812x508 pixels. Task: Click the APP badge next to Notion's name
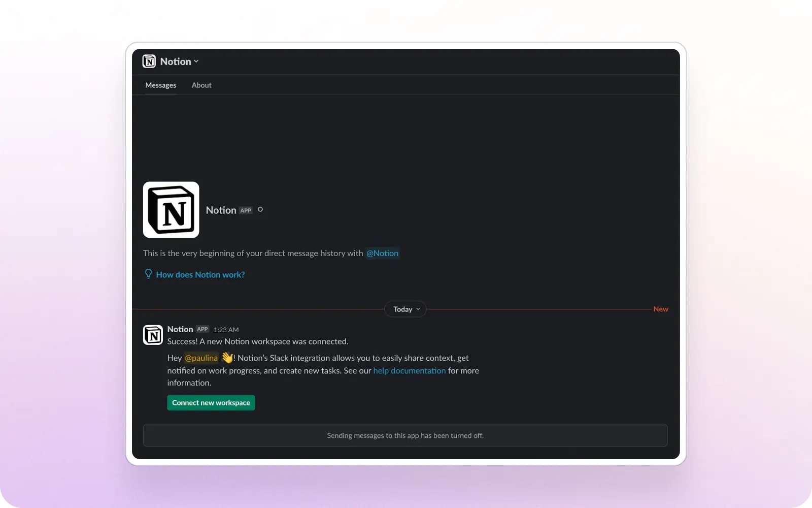click(245, 210)
